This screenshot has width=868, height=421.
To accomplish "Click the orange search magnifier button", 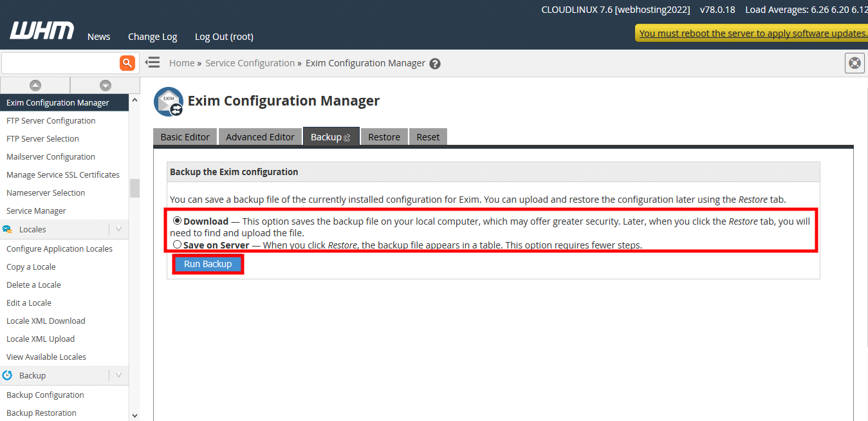I will pos(127,62).
